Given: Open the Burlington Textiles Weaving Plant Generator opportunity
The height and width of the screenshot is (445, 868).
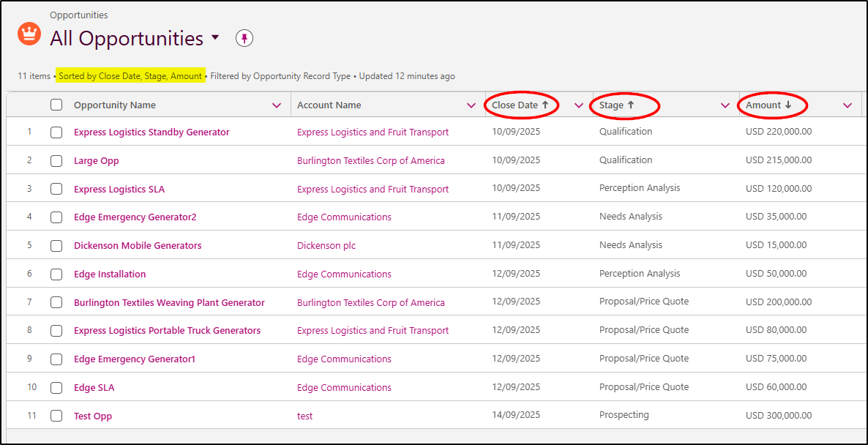Looking at the screenshot, I should [169, 303].
